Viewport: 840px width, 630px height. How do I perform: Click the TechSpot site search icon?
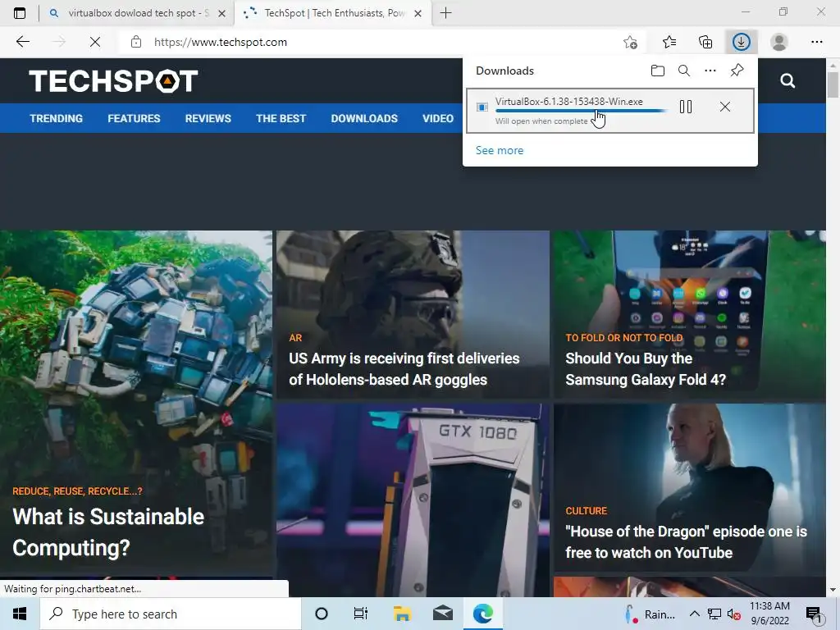click(x=787, y=81)
